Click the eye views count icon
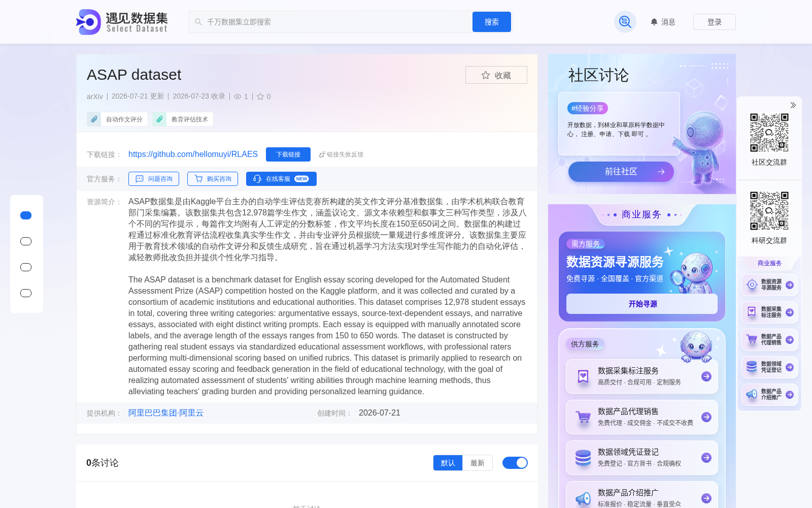 tap(238, 97)
